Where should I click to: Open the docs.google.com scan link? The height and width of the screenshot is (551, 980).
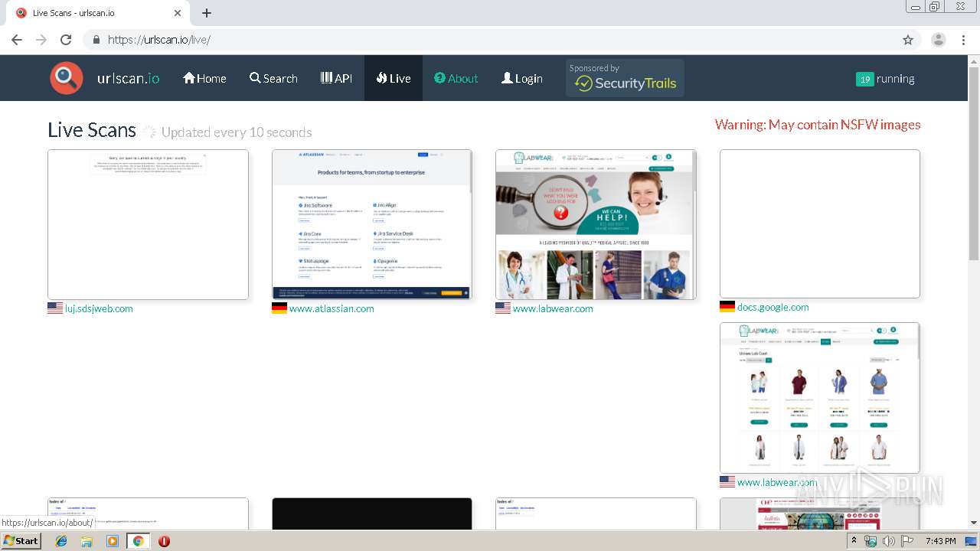[x=773, y=307]
